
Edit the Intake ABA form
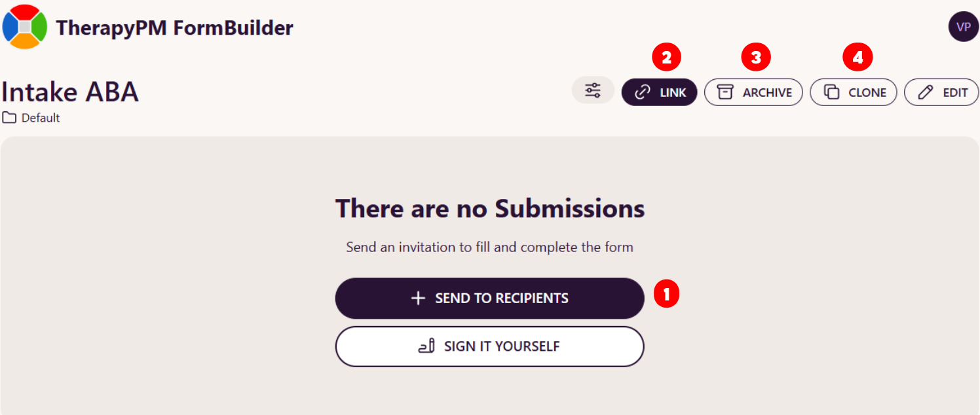pyautogui.click(x=941, y=92)
